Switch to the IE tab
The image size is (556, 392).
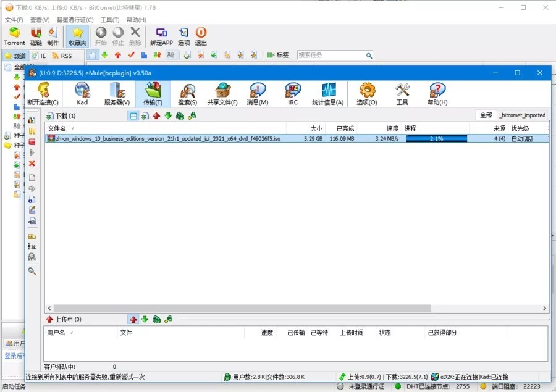tap(39, 56)
